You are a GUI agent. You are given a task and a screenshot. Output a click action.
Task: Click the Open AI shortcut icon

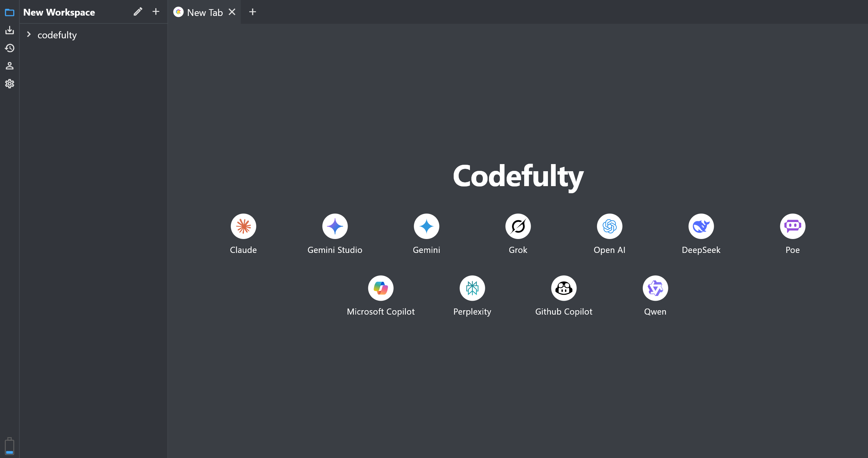click(609, 226)
